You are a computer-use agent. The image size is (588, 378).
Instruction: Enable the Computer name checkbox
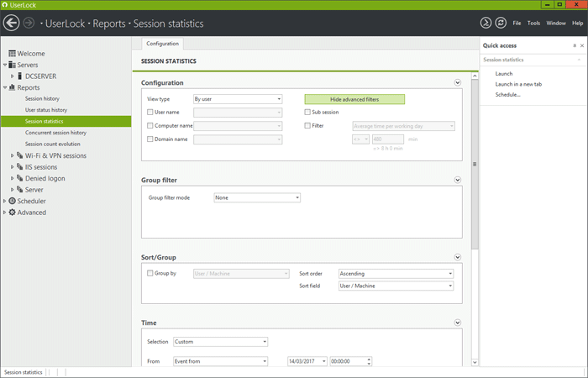click(x=150, y=126)
